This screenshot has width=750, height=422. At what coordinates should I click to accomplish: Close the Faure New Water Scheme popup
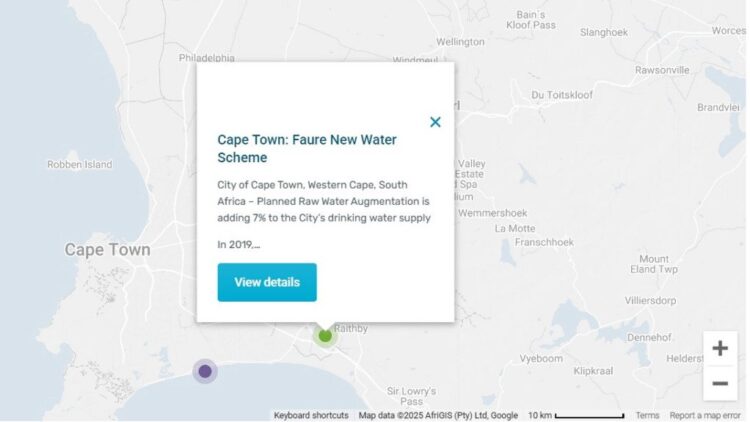435,122
